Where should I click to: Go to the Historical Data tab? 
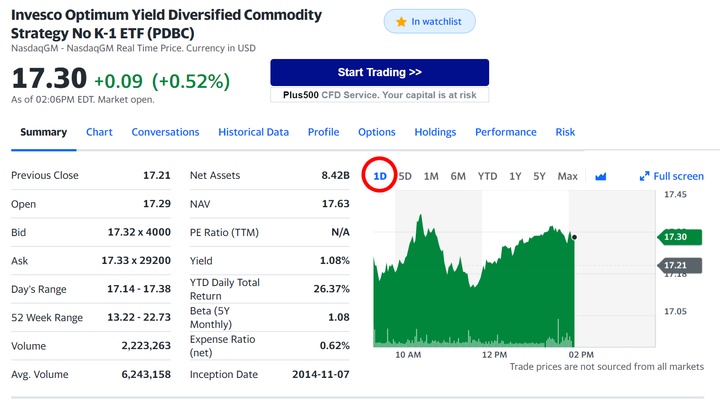pyautogui.click(x=253, y=132)
